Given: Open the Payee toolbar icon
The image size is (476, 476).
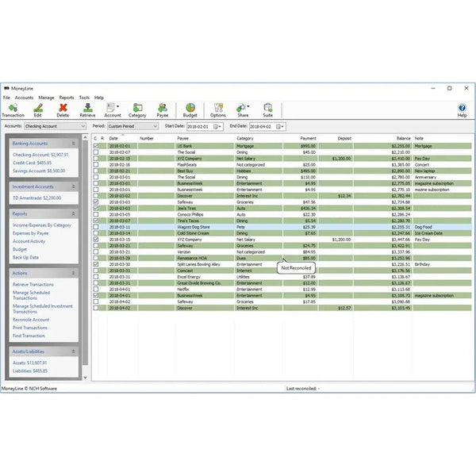Looking at the screenshot, I should point(163,110).
